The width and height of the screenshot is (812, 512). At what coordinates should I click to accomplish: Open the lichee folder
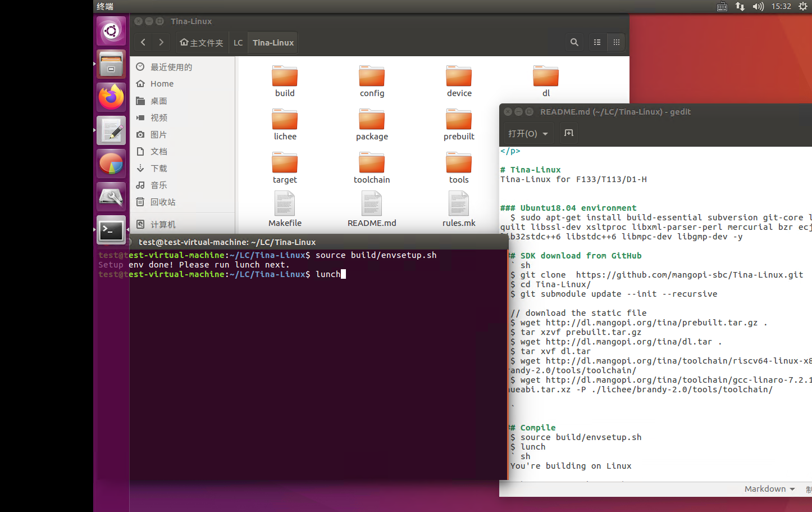coord(285,124)
